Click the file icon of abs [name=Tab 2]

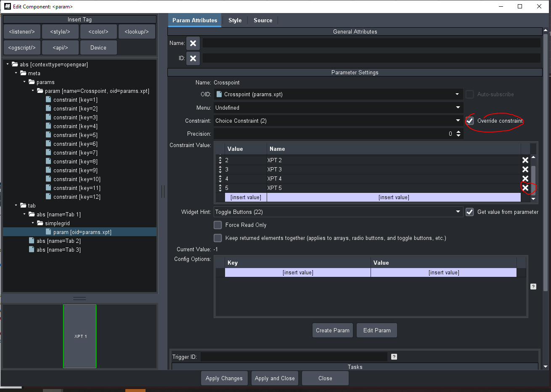(32, 241)
